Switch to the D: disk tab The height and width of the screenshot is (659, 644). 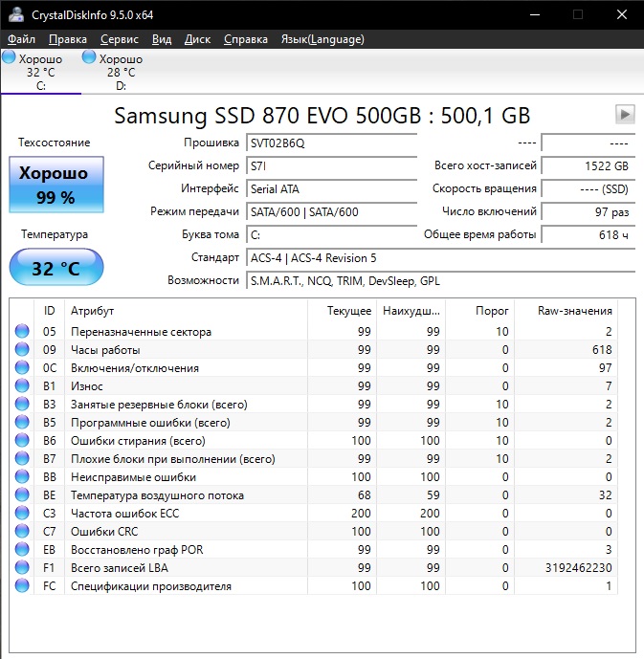coord(121,73)
